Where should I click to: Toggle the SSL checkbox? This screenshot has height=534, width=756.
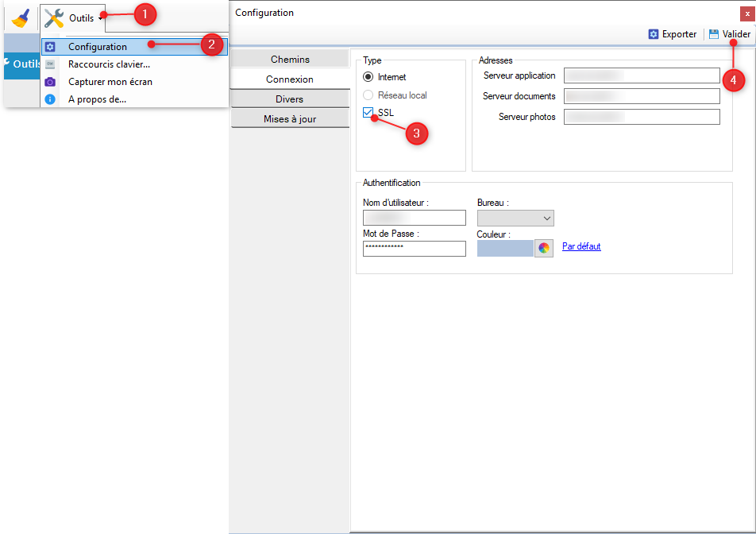click(368, 113)
